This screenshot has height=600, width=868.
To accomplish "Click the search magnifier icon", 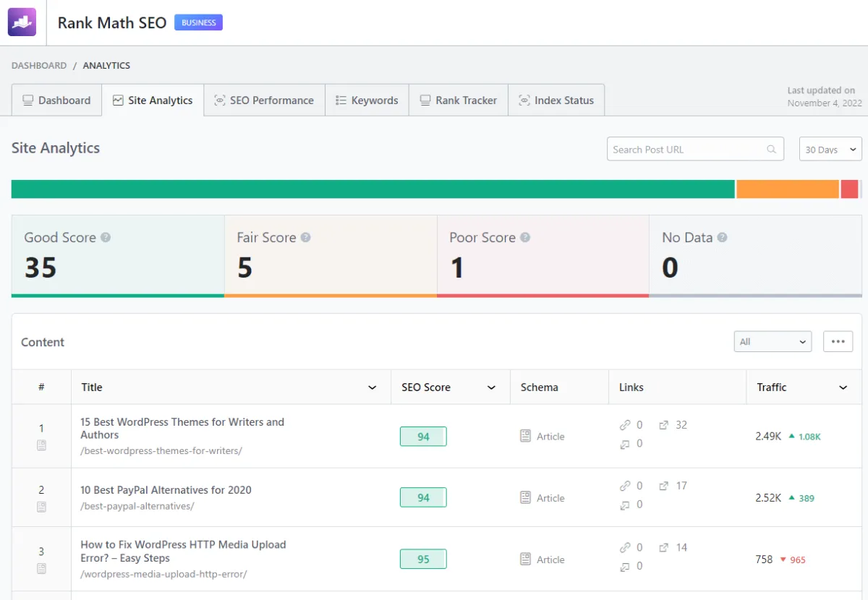I will [772, 150].
